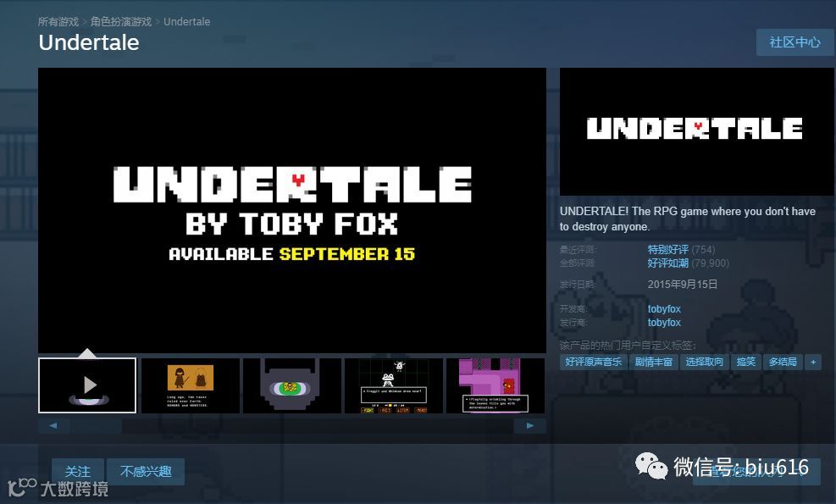Open the 社区中心 community hub button

[x=794, y=42]
